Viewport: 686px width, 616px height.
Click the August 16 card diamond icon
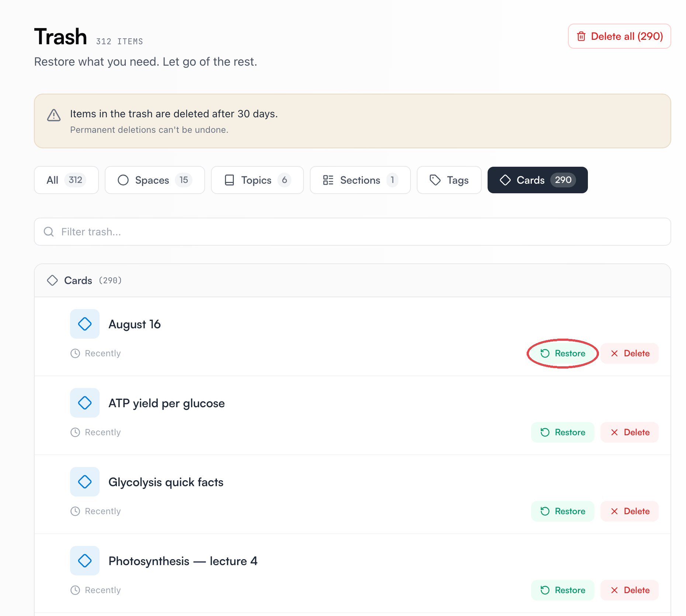[x=85, y=324]
